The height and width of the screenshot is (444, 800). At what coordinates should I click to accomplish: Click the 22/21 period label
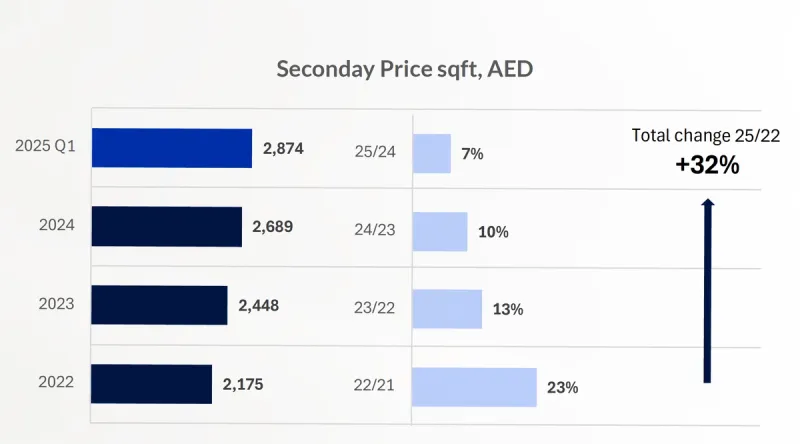pyautogui.click(x=373, y=385)
